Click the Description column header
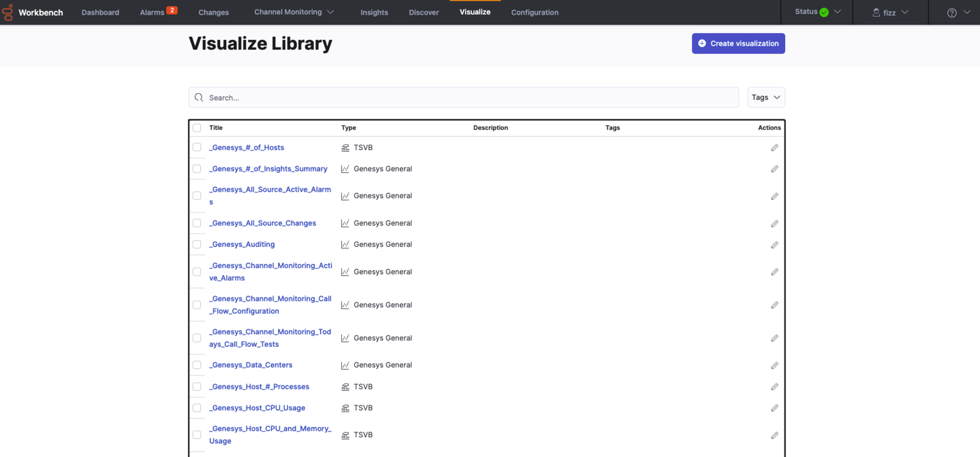 [490, 128]
